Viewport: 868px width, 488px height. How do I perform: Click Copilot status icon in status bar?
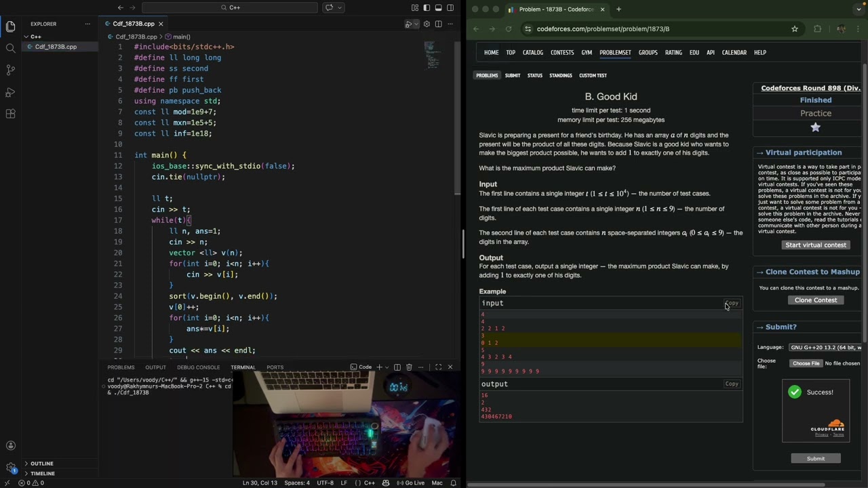[386, 483]
